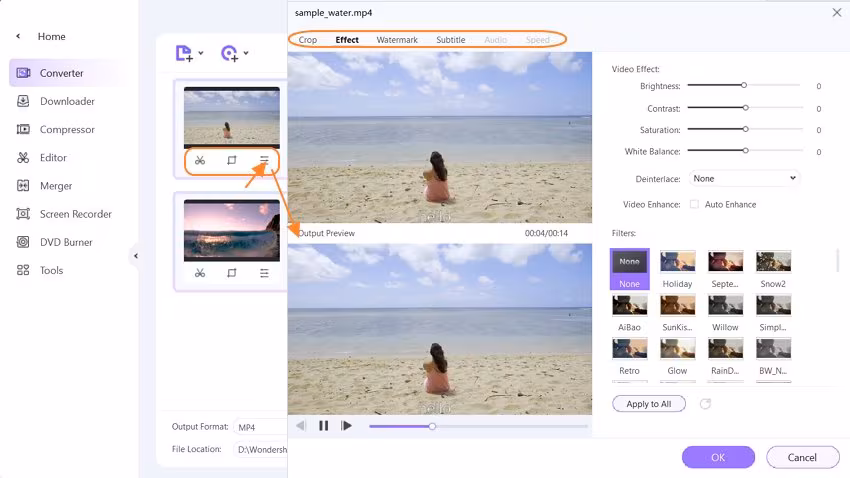The image size is (850, 478).
Task: Select the DVD Burner icon
Action: pyautogui.click(x=23, y=242)
